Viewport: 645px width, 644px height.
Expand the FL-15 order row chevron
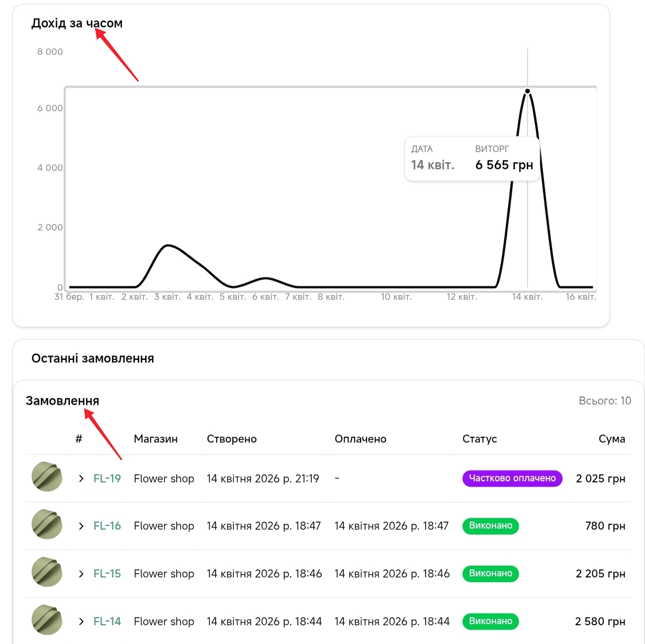tap(81, 574)
